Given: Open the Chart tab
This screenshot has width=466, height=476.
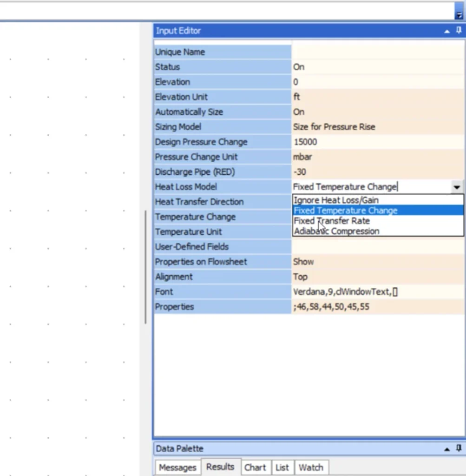Looking at the screenshot, I should [256, 467].
